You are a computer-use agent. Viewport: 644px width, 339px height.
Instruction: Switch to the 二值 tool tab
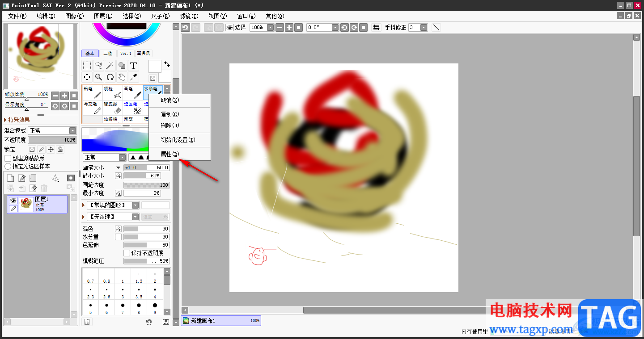pyautogui.click(x=108, y=53)
